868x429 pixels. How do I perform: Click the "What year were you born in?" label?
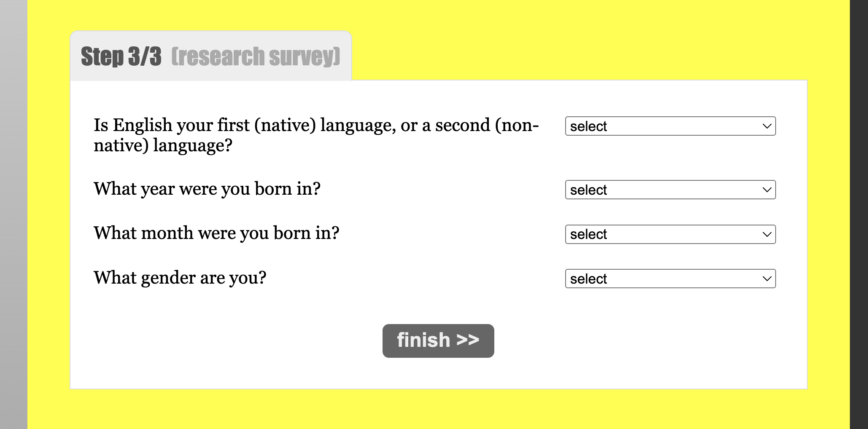207,189
